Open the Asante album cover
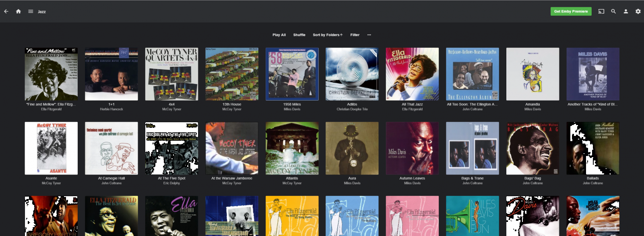The height and width of the screenshot is (236, 644). point(51,148)
